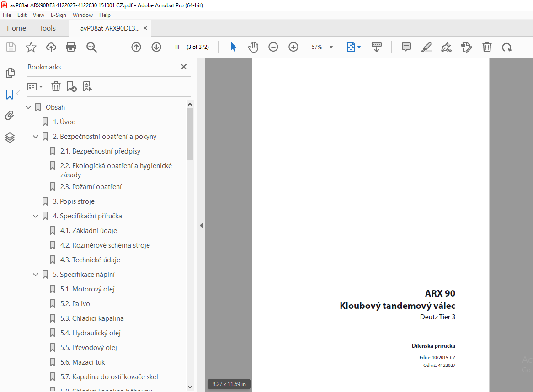Delete selected bookmark with panel trash icon
The height and width of the screenshot is (392, 533).
point(56,86)
